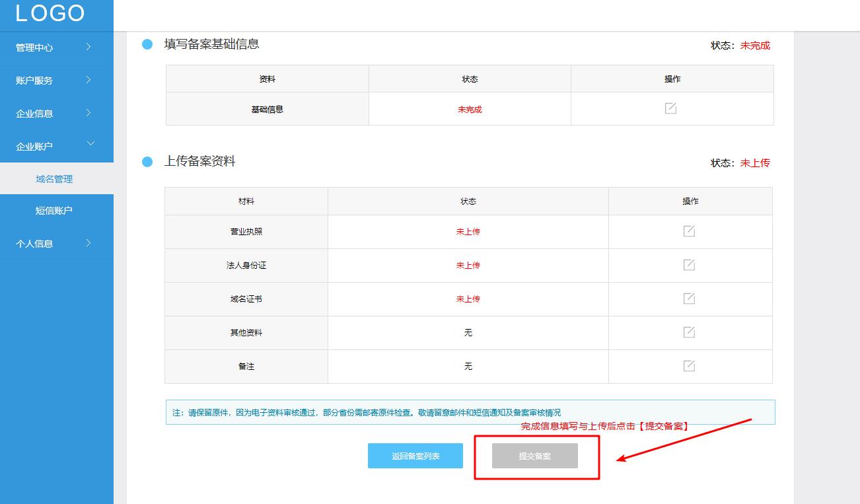Open the edit icon for 基础信息
860x504 pixels.
click(672, 108)
